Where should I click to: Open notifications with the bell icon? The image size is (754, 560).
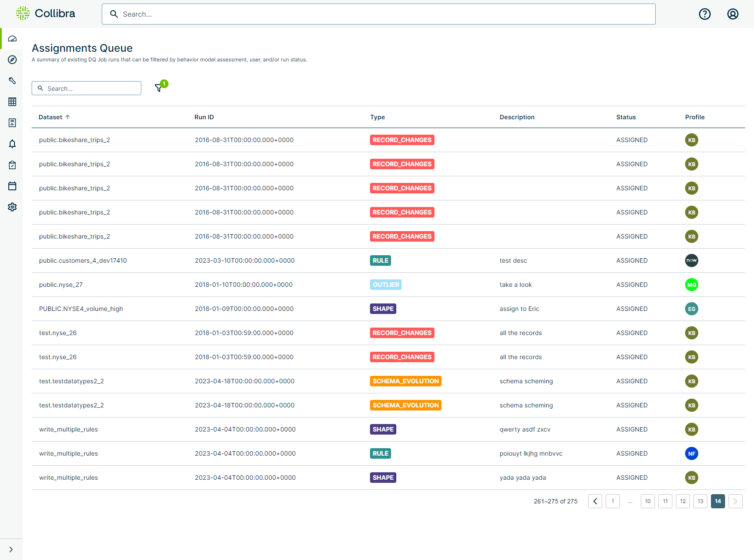[12, 144]
